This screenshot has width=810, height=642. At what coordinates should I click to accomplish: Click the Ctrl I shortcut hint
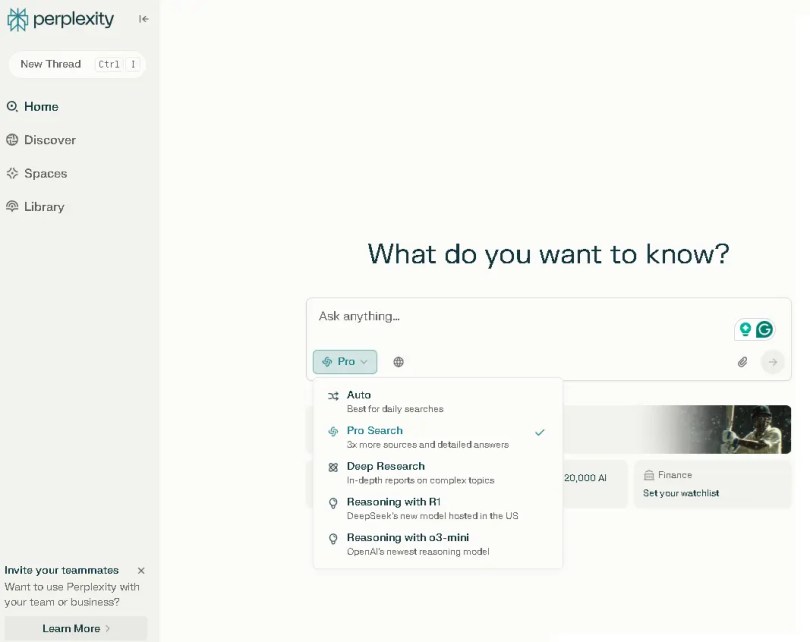(x=117, y=65)
